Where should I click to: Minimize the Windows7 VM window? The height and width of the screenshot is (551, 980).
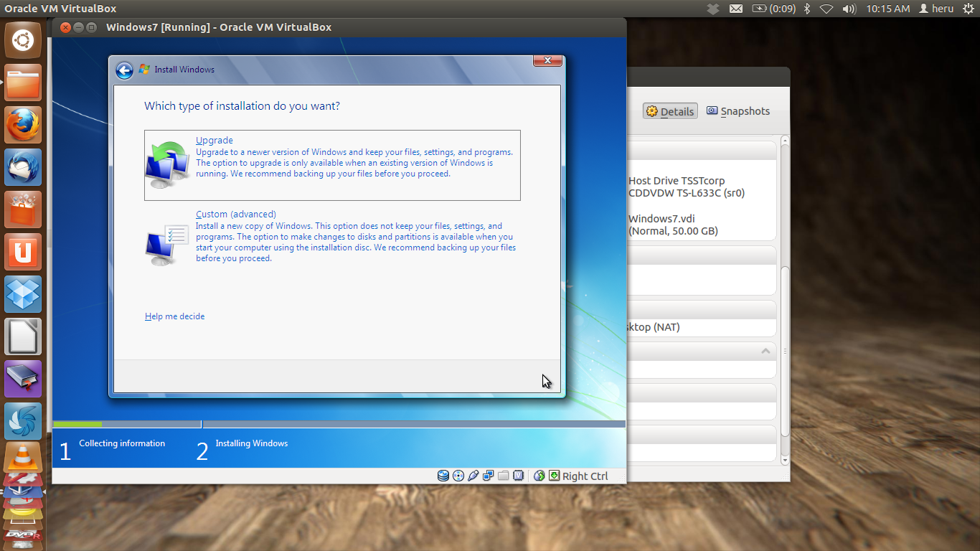pyautogui.click(x=78, y=27)
